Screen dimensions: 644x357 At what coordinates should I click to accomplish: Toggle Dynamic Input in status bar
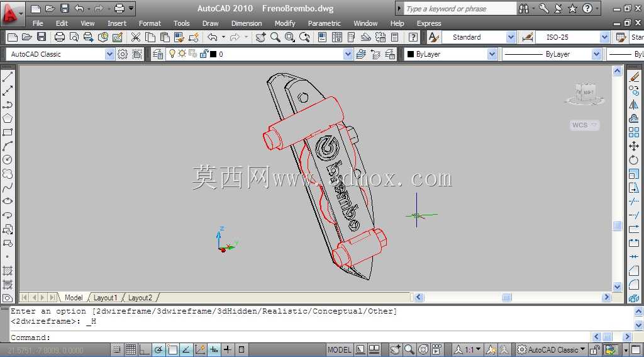tap(214, 349)
